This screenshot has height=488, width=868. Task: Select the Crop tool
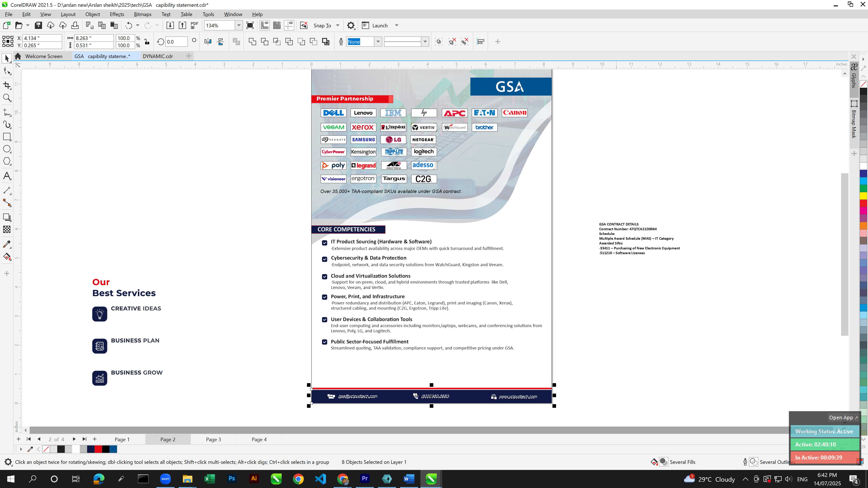coord(7,85)
